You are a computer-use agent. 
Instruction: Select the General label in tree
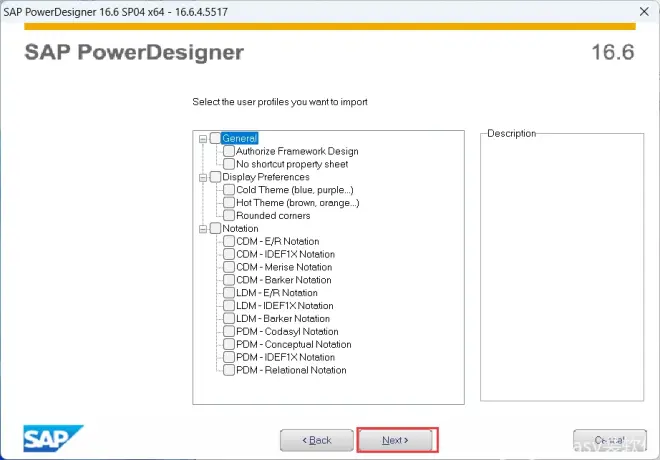[239, 138]
